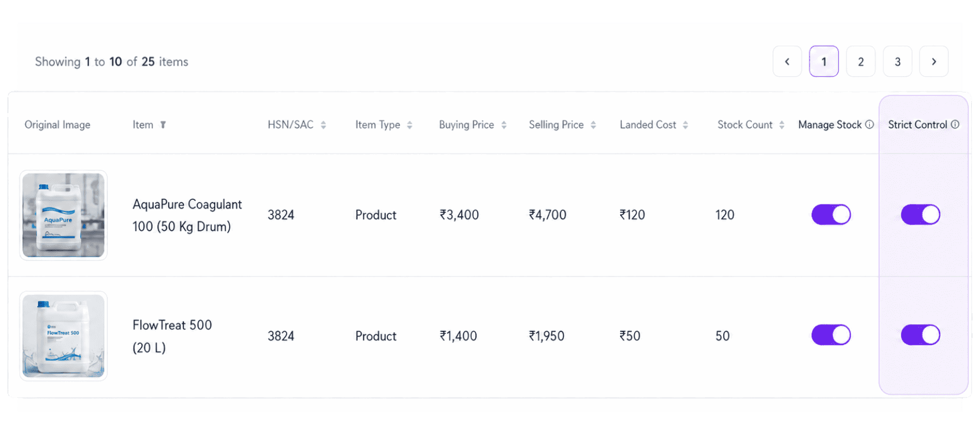
Task: Sort the Item Type column arrows
Action: [x=410, y=125]
